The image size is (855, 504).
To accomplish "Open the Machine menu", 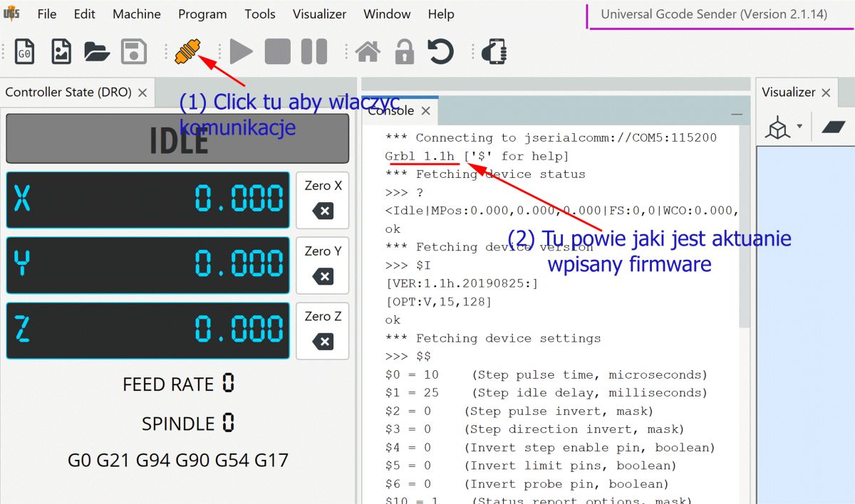I will coord(137,14).
